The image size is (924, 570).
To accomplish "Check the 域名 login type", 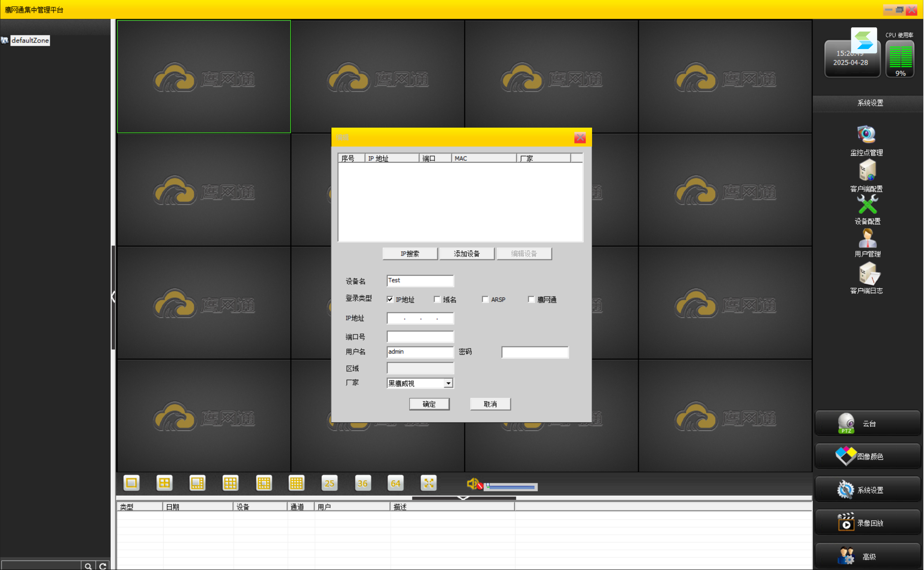I will pos(437,299).
